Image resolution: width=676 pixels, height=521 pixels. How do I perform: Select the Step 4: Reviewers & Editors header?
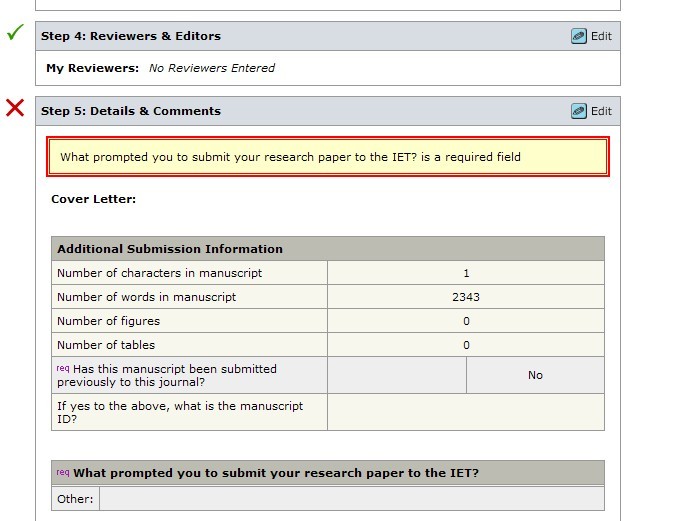(131, 36)
